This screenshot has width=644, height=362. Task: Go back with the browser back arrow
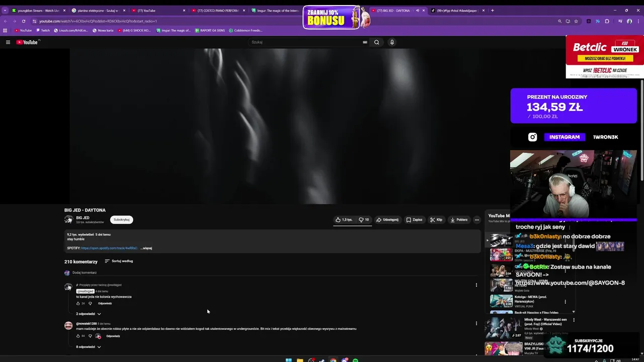click(6, 21)
